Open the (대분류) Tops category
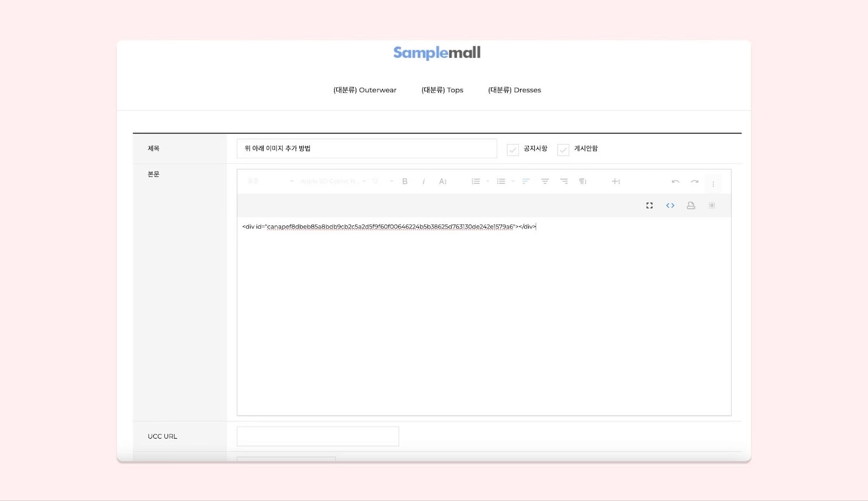 click(x=442, y=90)
